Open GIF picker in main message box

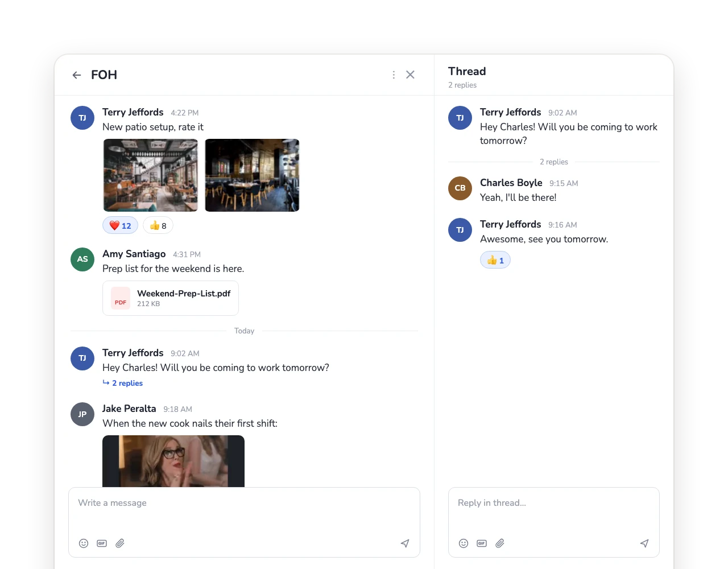click(102, 543)
